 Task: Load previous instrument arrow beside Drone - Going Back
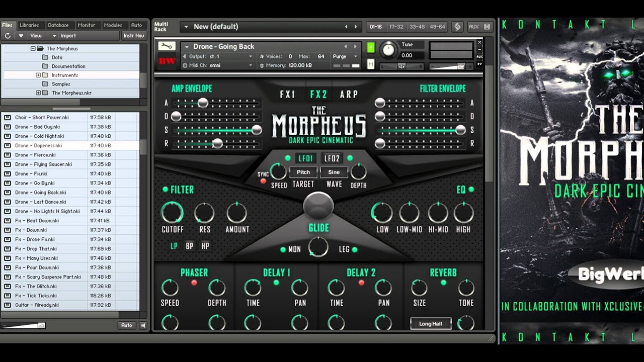[346, 46]
